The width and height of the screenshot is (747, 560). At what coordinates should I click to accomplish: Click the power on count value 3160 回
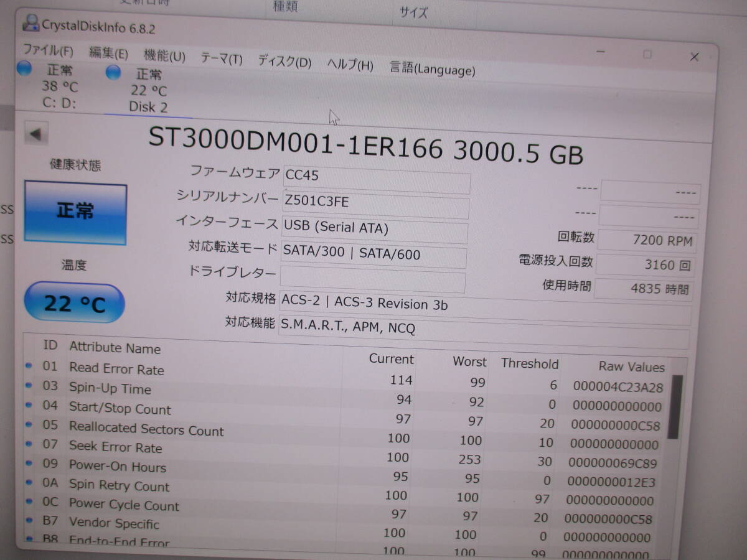click(x=646, y=264)
